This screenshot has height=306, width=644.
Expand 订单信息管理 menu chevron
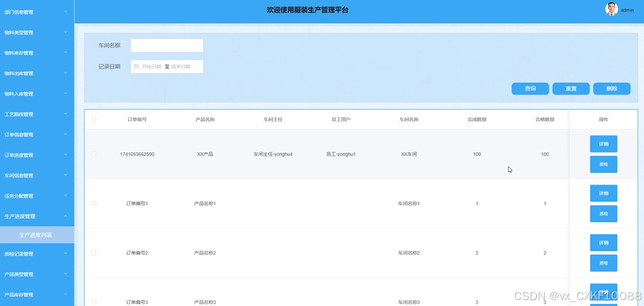[65, 134]
